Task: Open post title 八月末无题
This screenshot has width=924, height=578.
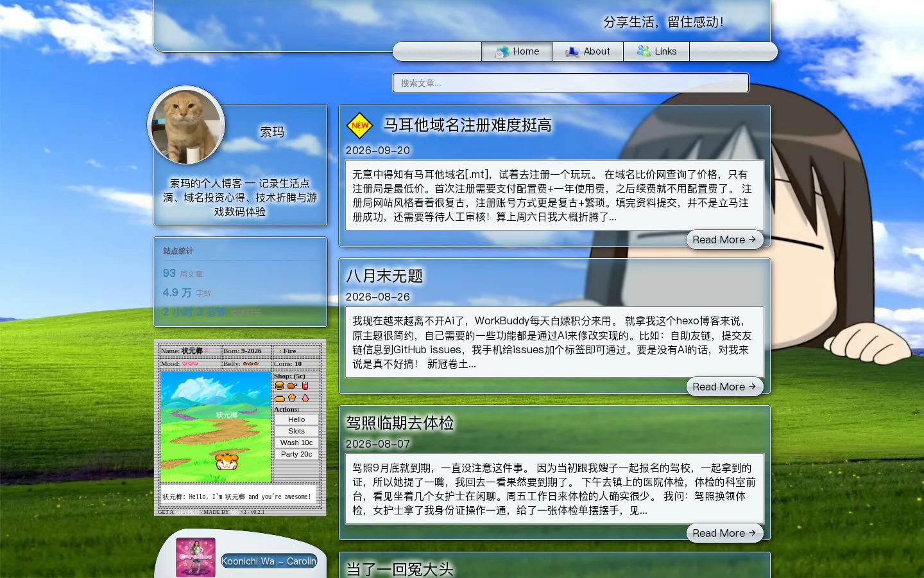Action: [x=384, y=276]
